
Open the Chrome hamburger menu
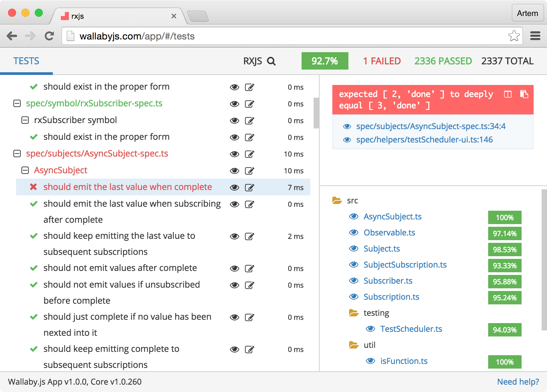(535, 36)
